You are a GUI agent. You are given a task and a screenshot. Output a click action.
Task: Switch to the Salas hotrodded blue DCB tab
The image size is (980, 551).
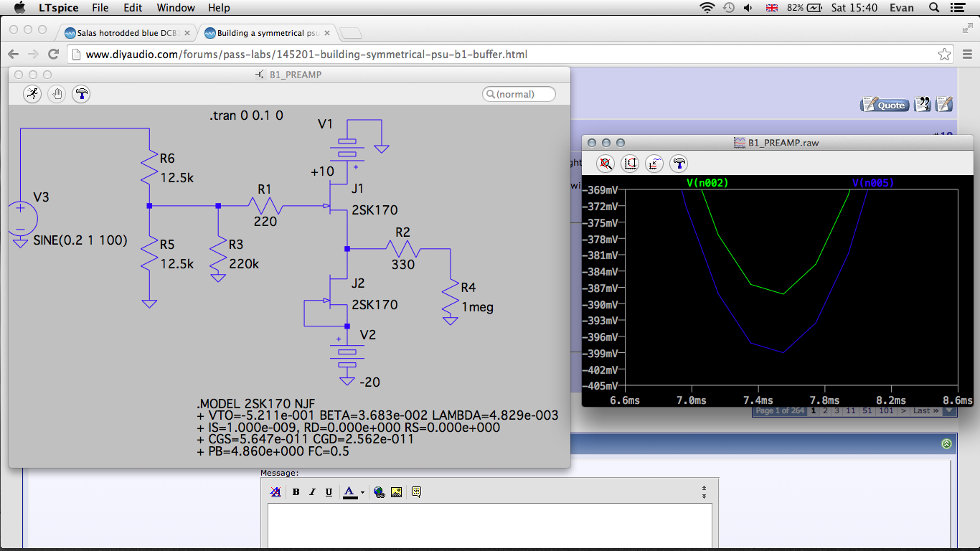[x=128, y=33]
